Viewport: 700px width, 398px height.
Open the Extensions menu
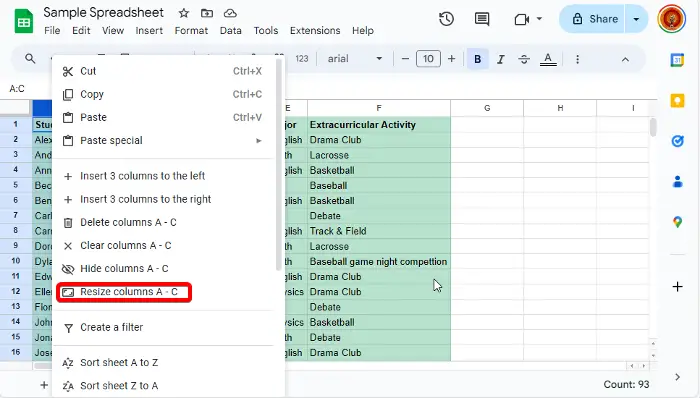[315, 30]
